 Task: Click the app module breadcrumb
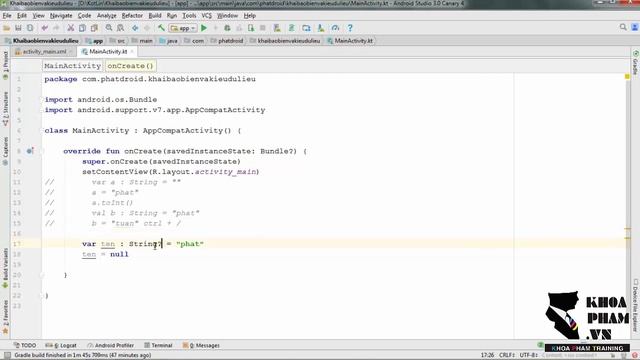click(x=94, y=41)
